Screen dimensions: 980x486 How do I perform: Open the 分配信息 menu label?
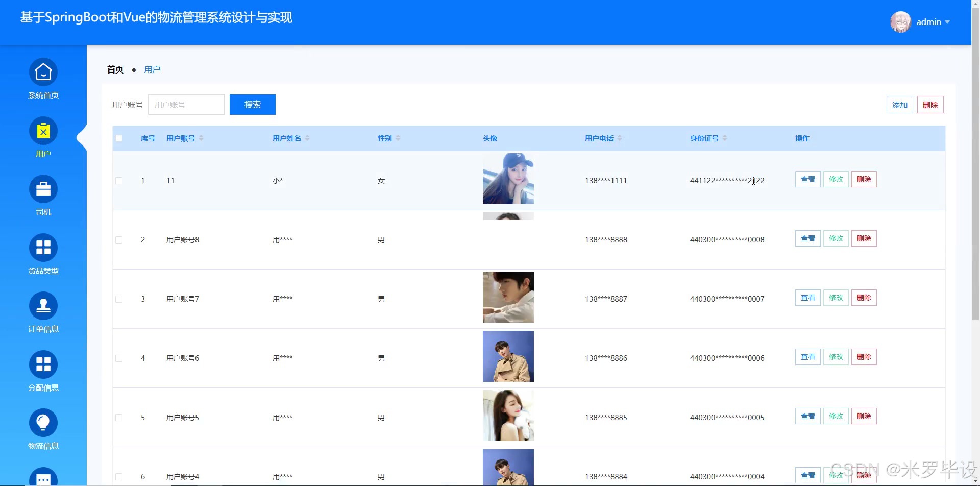pyautogui.click(x=43, y=388)
